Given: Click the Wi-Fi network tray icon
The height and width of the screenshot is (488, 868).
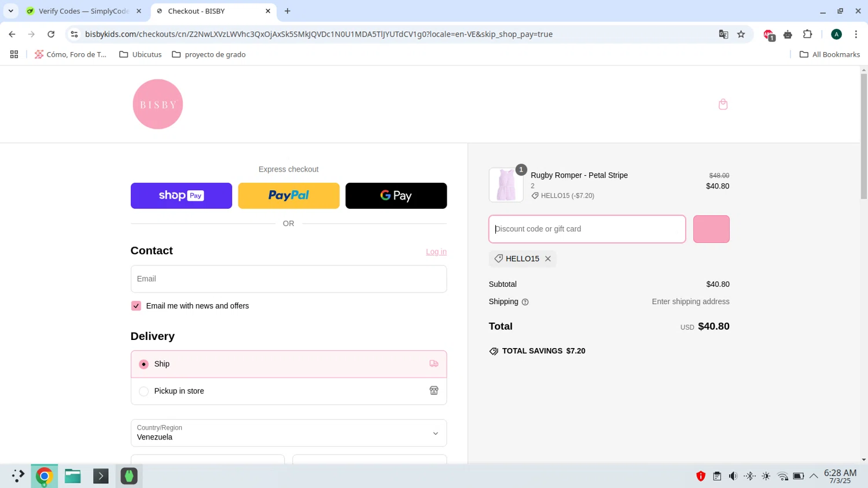Looking at the screenshot, I should point(783,476).
